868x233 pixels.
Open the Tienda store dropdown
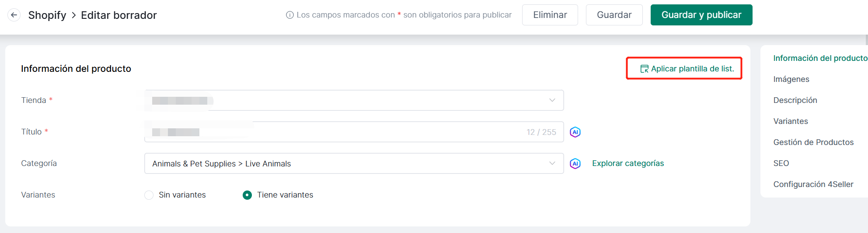pyautogui.click(x=354, y=100)
